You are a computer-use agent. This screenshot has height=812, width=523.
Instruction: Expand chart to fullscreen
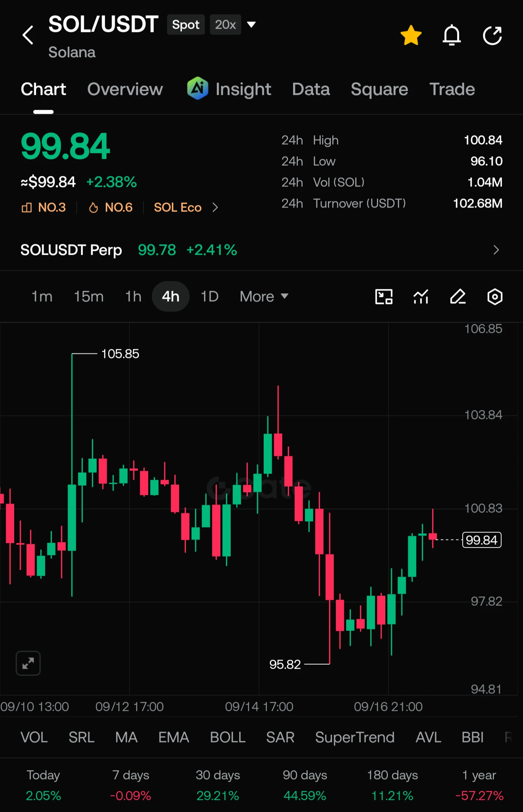(28, 663)
